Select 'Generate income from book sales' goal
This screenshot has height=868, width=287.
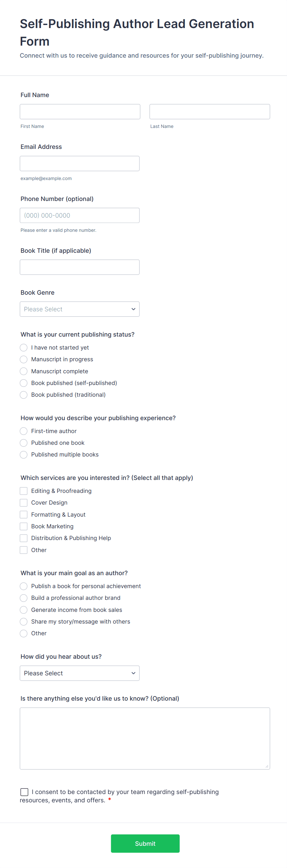(23, 610)
